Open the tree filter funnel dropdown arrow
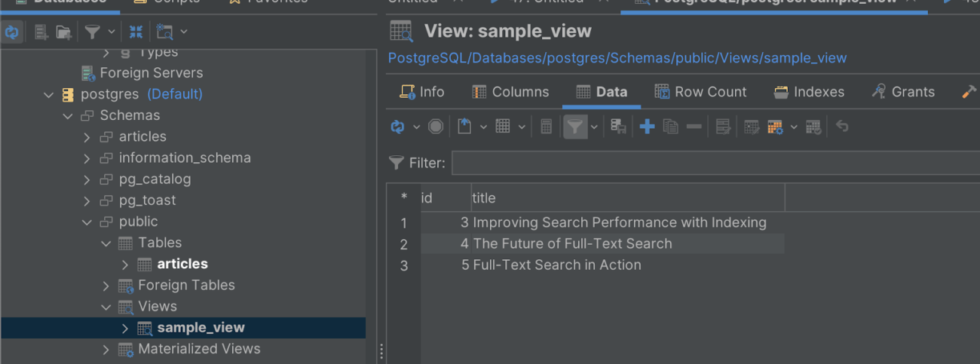Viewport: 980px width, 364px height. (x=112, y=32)
